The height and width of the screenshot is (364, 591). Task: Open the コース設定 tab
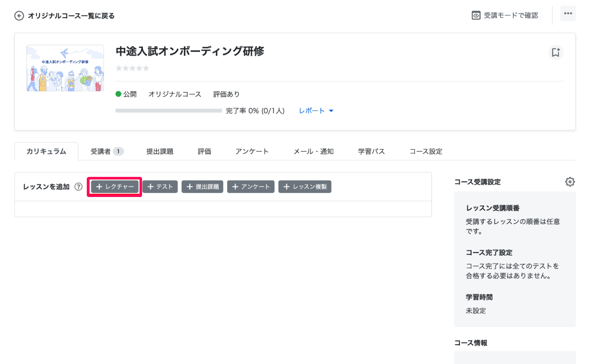[x=426, y=151]
